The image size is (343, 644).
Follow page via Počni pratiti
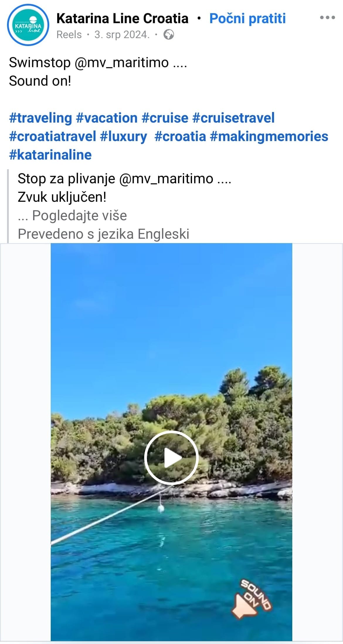247,18
